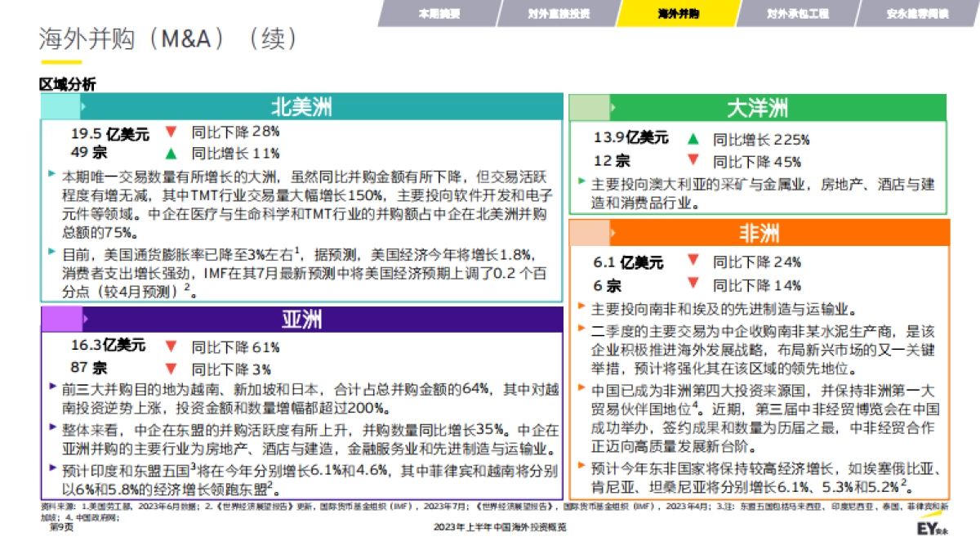This screenshot has width=980, height=550.
Task: Click the red decline triangle beside 同比下降28%
Action: (x=169, y=131)
